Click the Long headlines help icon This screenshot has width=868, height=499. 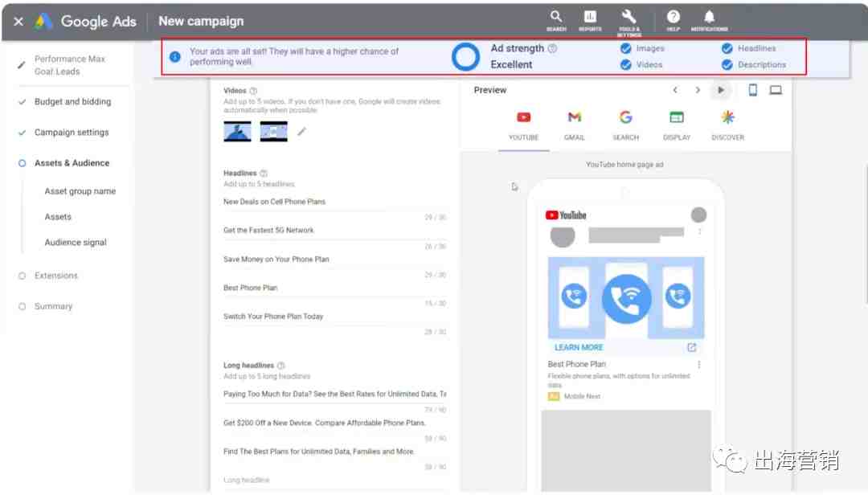pos(280,366)
